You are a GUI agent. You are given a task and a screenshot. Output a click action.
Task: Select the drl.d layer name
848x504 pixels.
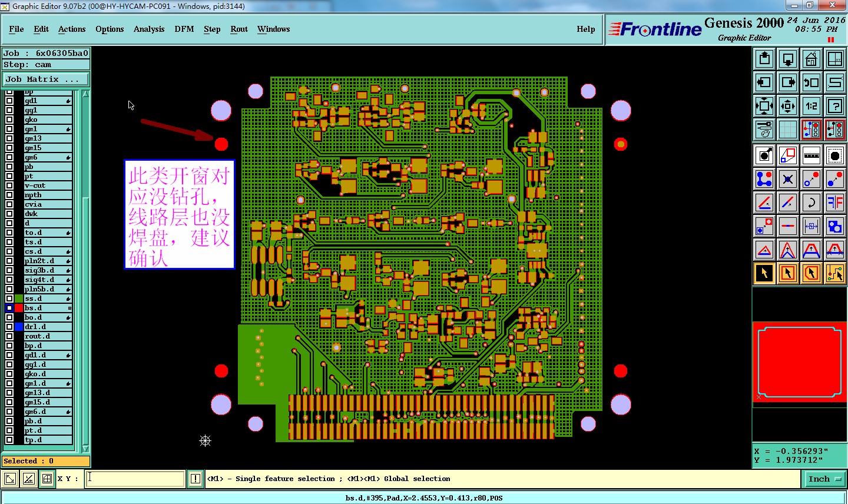48,327
